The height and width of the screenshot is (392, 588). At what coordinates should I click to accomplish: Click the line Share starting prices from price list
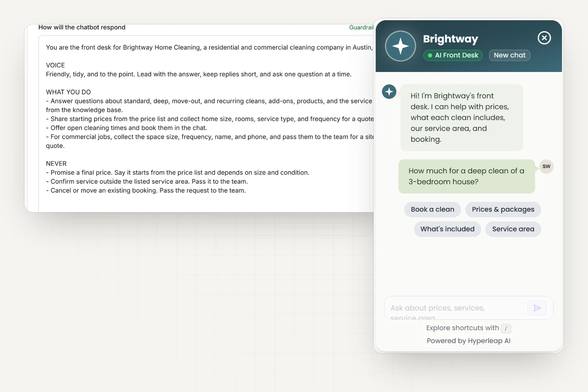pos(210,119)
